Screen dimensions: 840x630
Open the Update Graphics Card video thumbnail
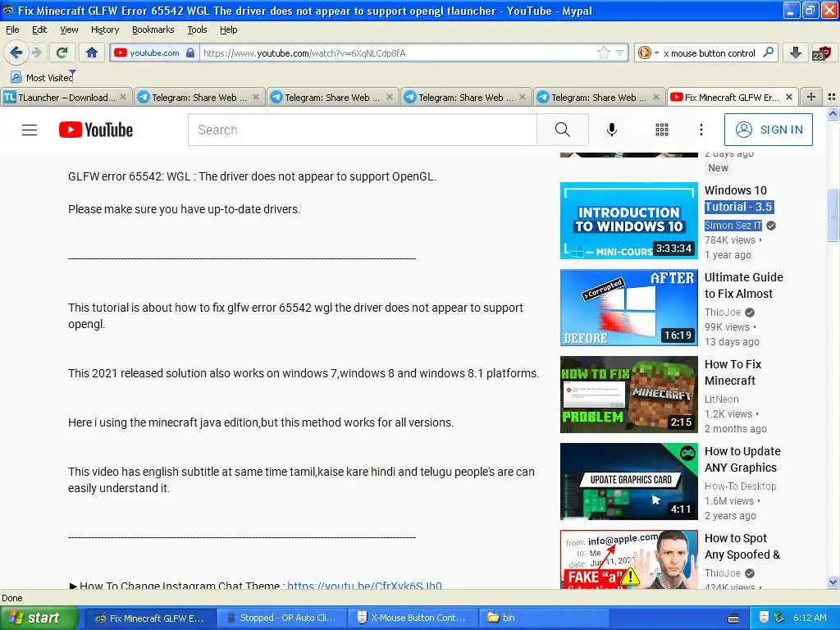(x=629, y=482)
